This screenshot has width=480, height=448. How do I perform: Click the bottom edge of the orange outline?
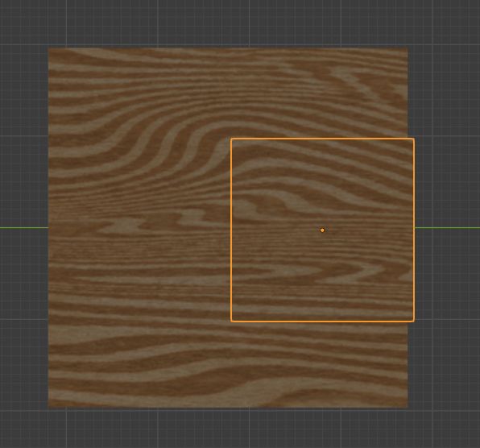pyautogui.click(x=322, y=321)
